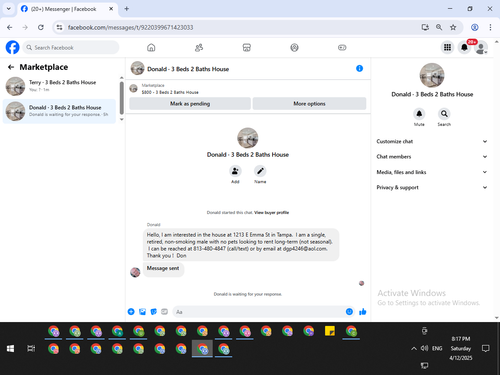Bookmark this page with star icon
The height and width of the screenshot is (375, 500).
point(453,27)
